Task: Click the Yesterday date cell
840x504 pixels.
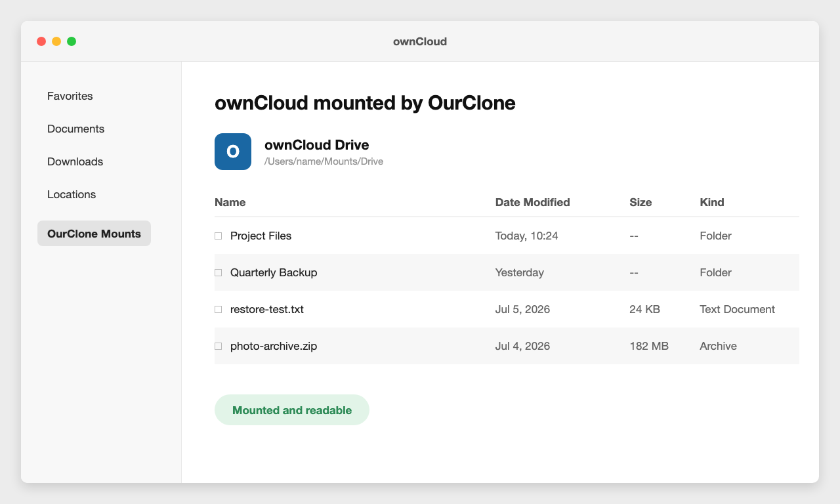Action: pyautogui.click(x=520, y=272)
